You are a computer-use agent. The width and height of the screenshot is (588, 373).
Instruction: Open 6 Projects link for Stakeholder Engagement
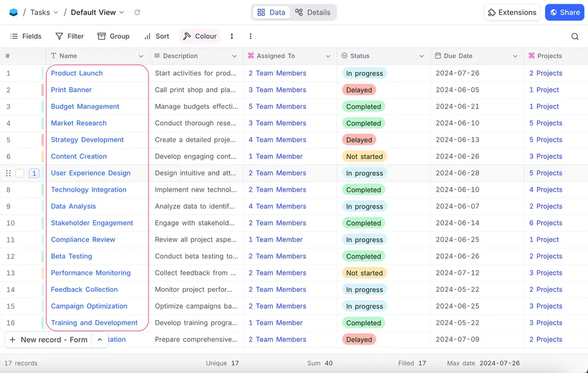pyautogui.click(x=546, y=223)
